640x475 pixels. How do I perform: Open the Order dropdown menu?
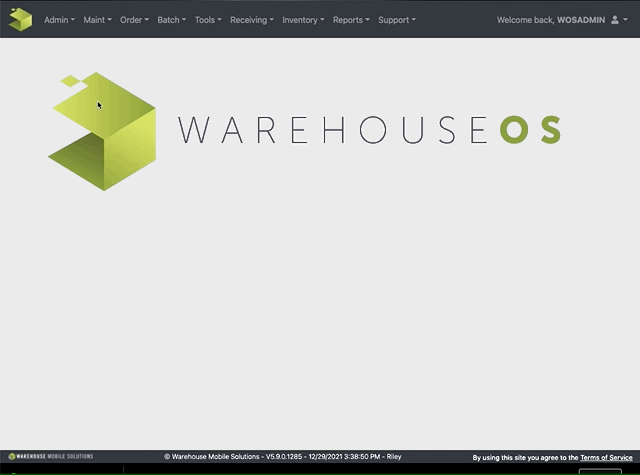134,20
